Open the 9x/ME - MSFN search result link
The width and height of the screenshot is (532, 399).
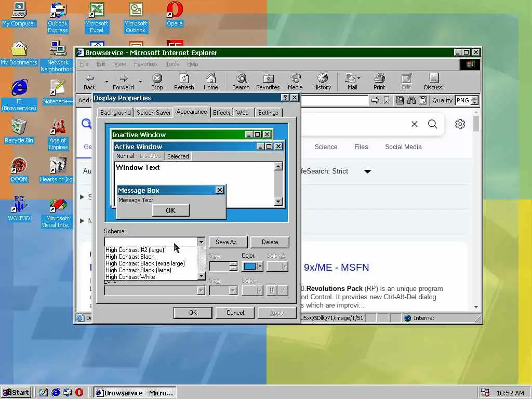[336, 268]
